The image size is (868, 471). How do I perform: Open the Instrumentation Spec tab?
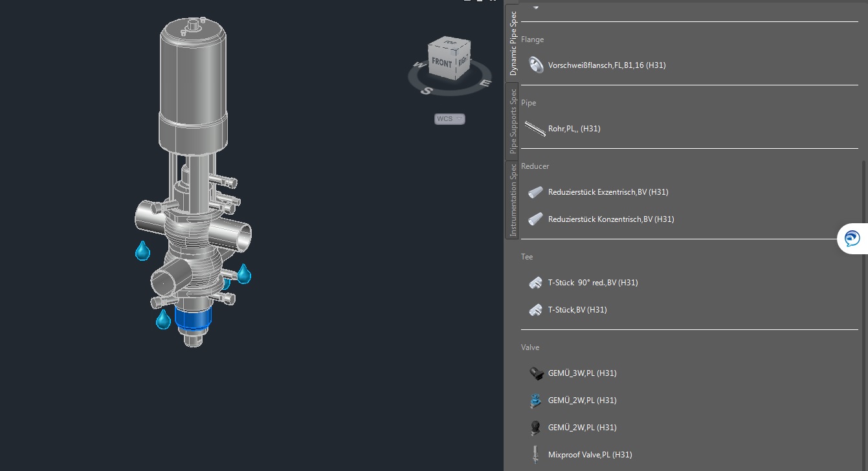512,199
